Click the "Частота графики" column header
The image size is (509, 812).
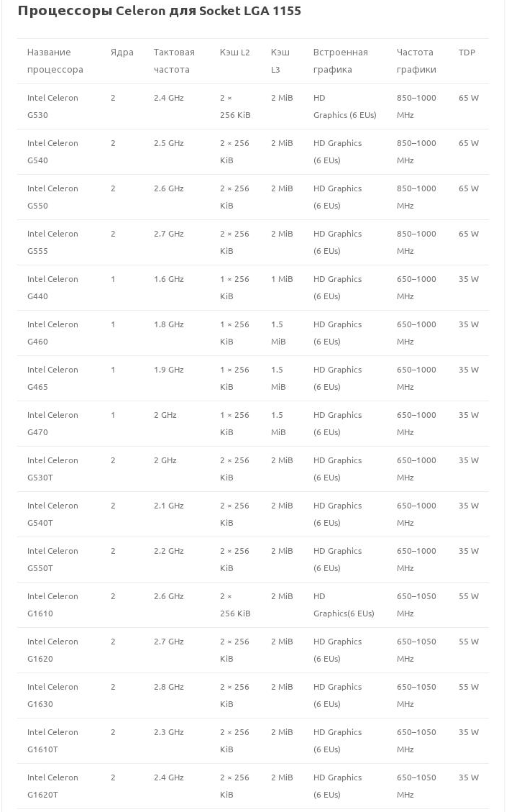click(x=416, y=61)
